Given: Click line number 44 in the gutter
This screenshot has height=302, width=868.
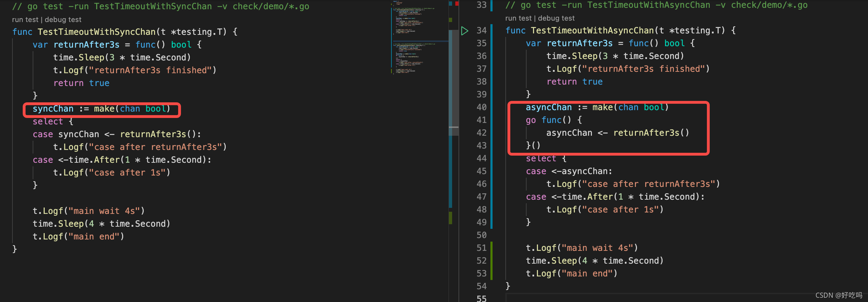Looking at the screenshot, I should click(x=482, y=158).
